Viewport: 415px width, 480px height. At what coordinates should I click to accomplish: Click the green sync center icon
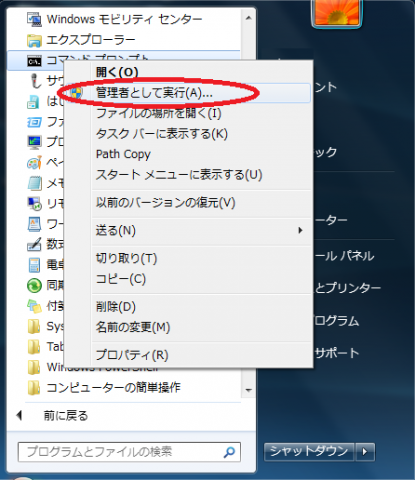coord(34,286)
